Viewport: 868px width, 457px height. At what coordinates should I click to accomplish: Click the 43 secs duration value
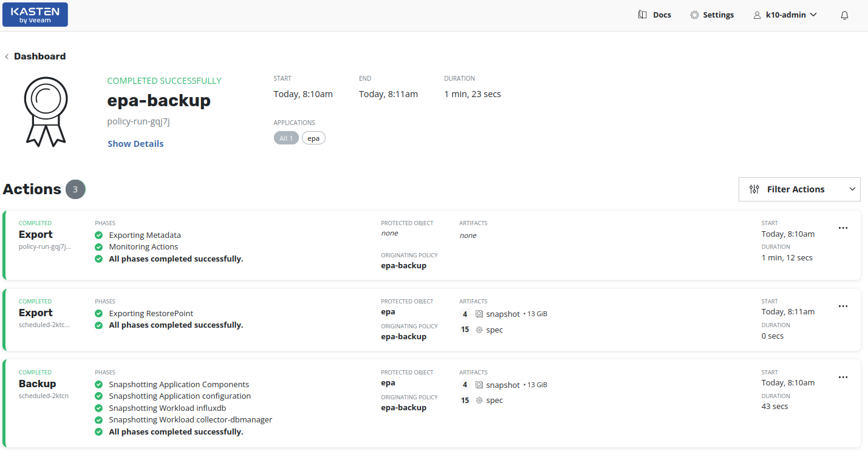774,407
